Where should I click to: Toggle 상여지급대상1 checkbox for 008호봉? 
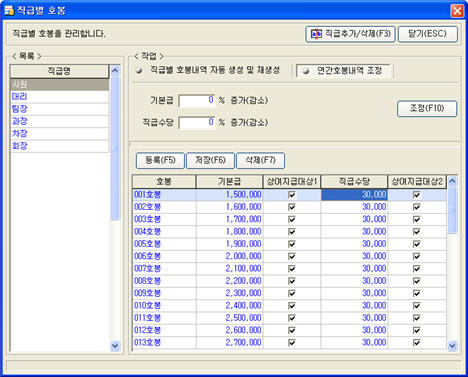click(292, 281)
